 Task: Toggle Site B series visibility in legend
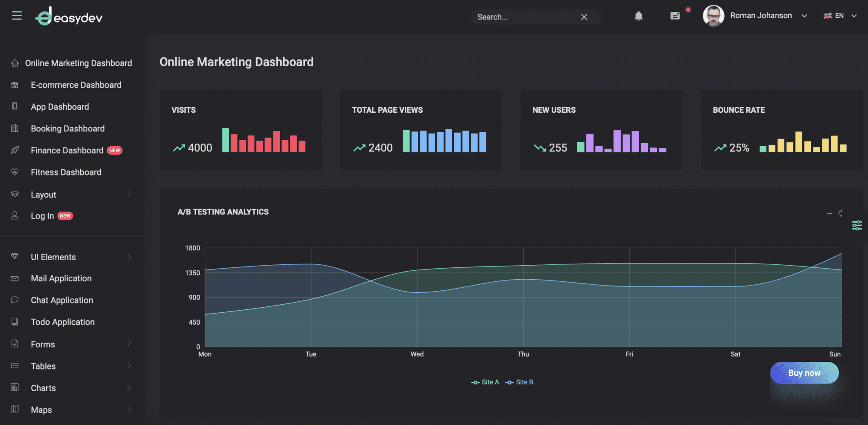coord(519,382)
